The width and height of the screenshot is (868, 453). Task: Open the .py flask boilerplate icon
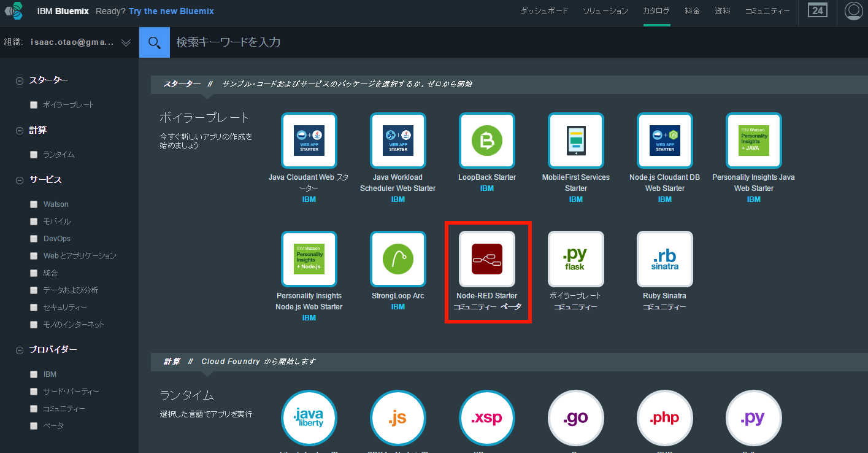(575, 259)
